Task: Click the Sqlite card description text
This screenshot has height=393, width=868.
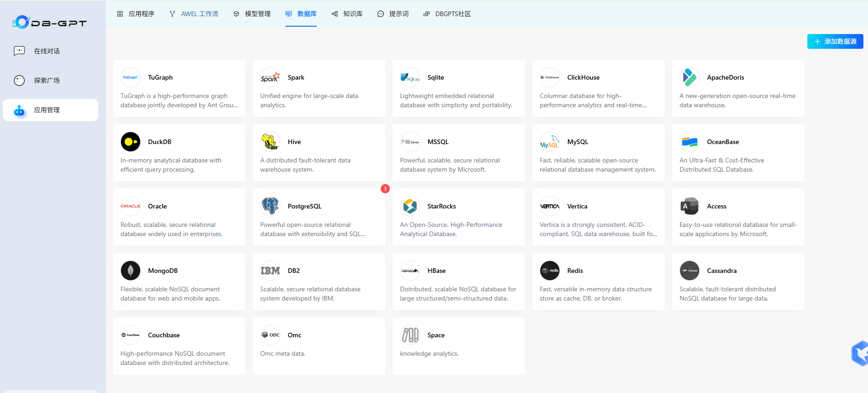Action: (456, 100)
